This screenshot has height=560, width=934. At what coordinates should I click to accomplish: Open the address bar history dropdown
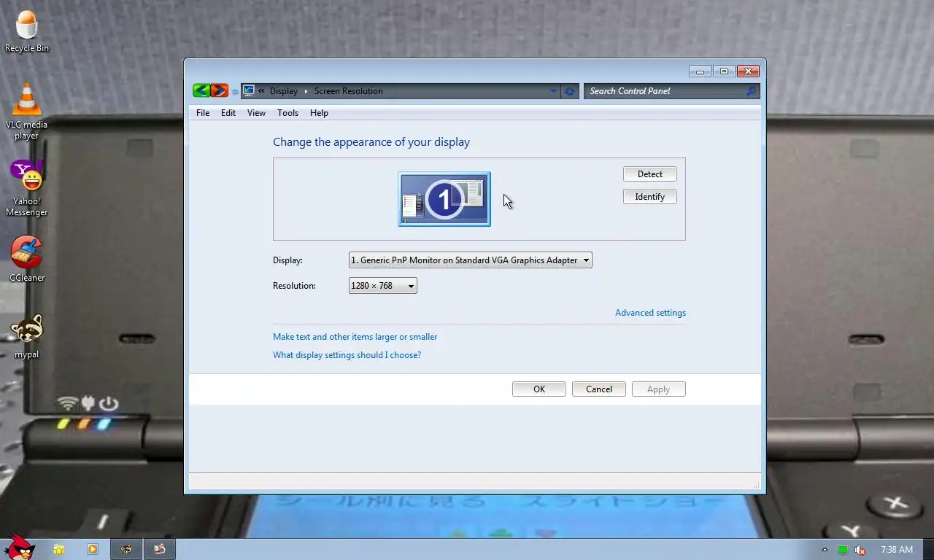pos(553,91)
